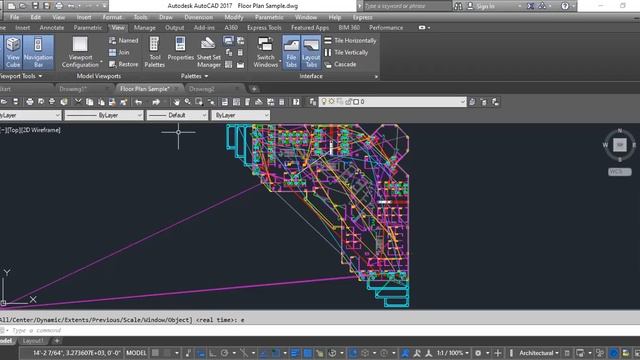Toggle File Tabs in Interface panel

coord(291,52)
